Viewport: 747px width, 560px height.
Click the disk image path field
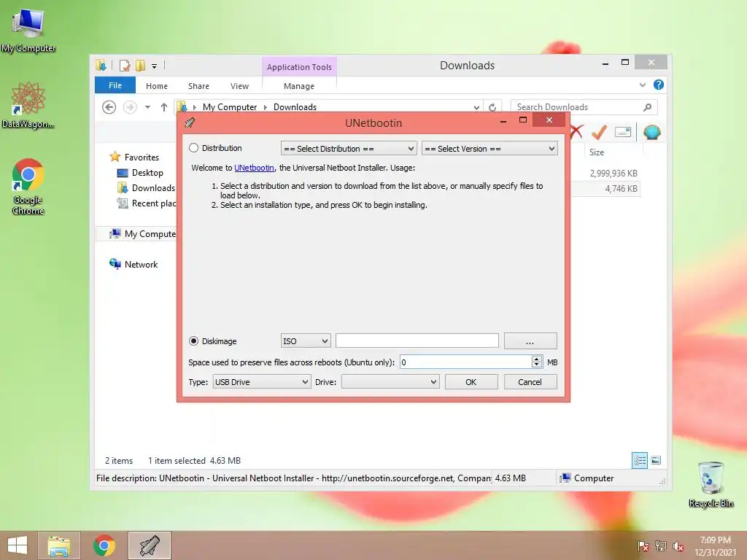point(417,341)
